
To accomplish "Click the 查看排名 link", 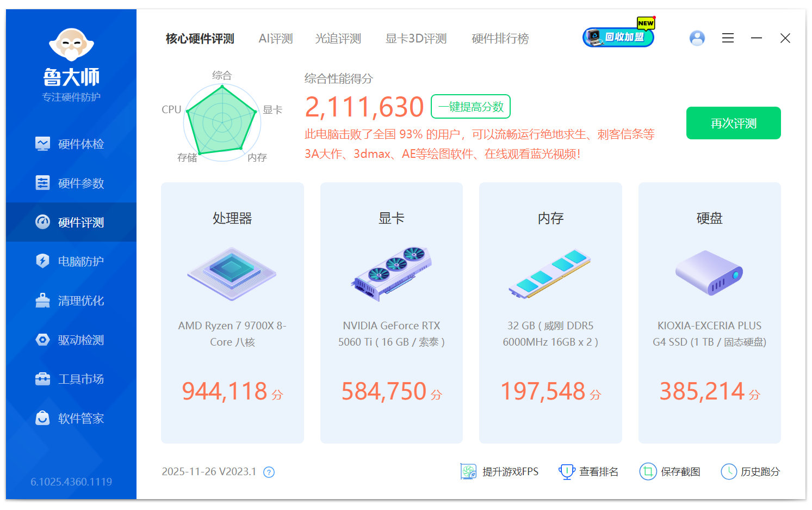I will (588, 471).
